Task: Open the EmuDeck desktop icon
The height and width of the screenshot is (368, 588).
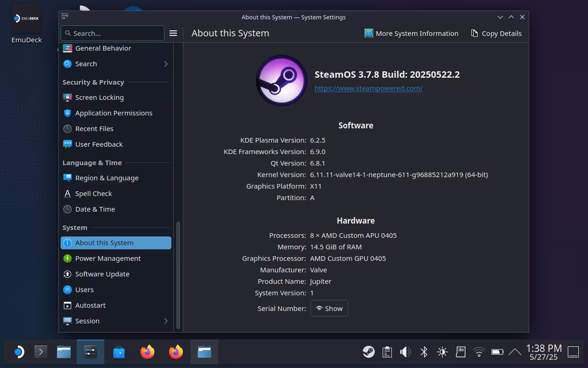Action: click(x=27, y=24)
